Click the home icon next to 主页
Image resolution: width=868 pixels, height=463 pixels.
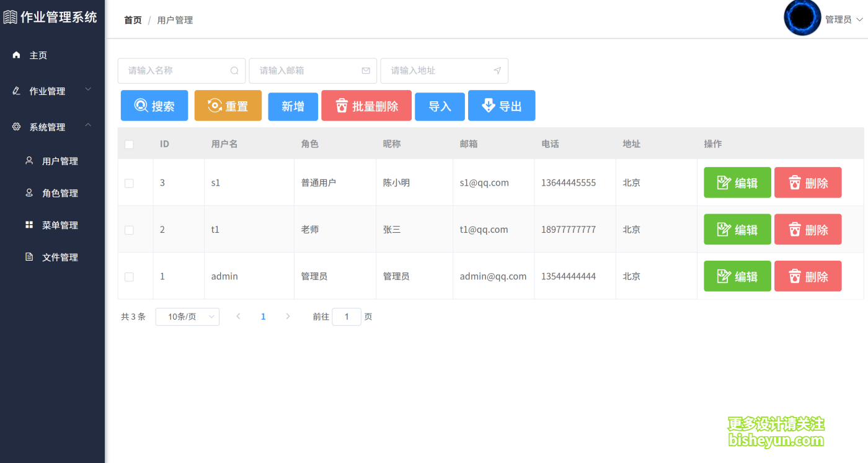pos(17,55)
